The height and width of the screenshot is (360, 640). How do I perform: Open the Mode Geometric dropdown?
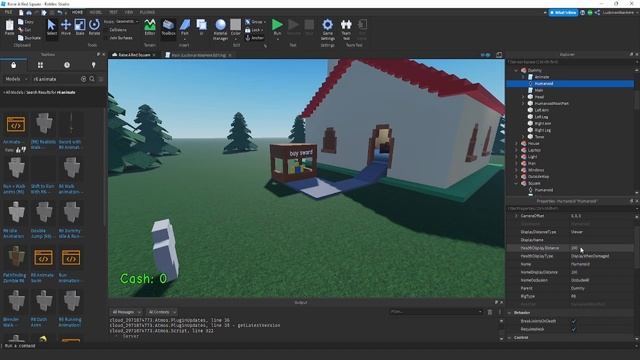coord(127,22)
